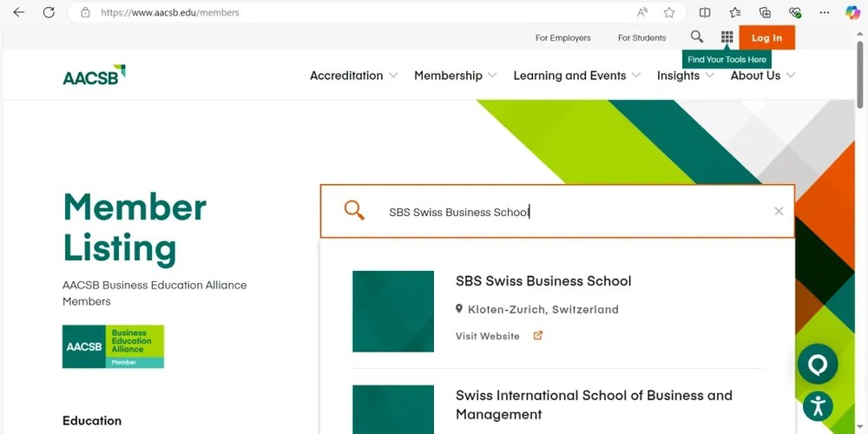
Task: Open the chat bubble widget
Action: [x=818, y=365]
